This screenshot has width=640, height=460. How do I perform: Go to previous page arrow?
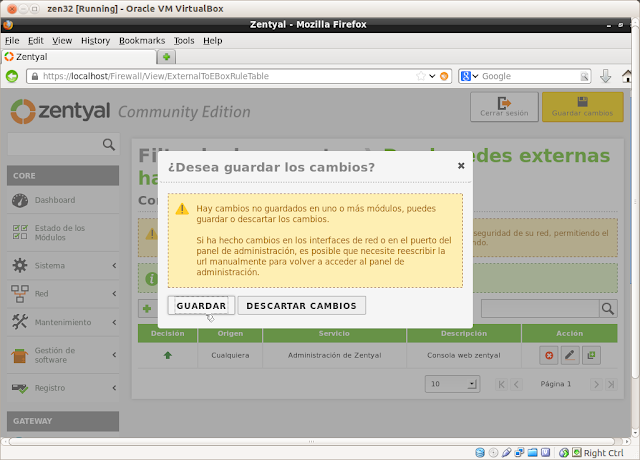pyautogui.click(x=516, y=384)
